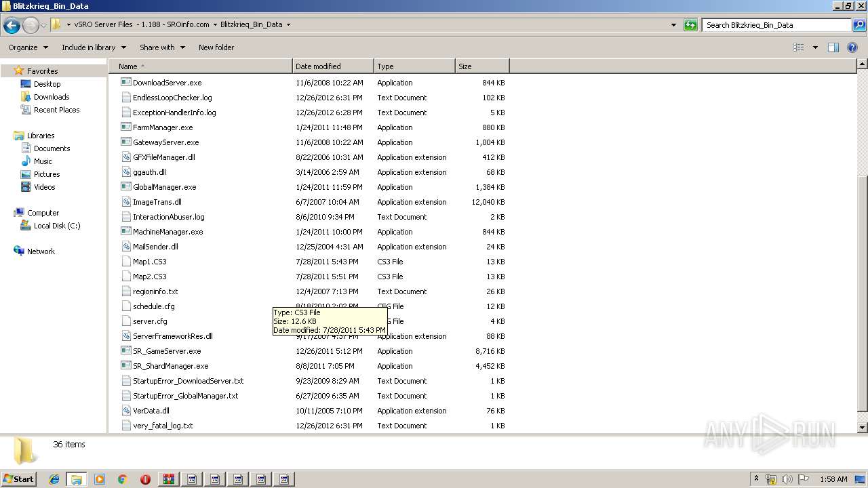This screenshot has height=488, width=868.
Task: Open vSRO Server Files breadcrumb dropdown arrow
Action: click(215, 25)
